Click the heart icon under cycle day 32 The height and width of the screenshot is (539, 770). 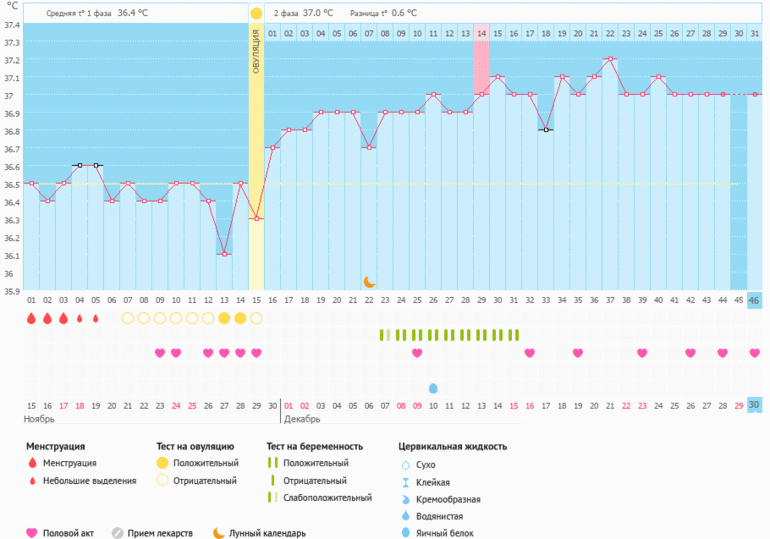[530, 353]
